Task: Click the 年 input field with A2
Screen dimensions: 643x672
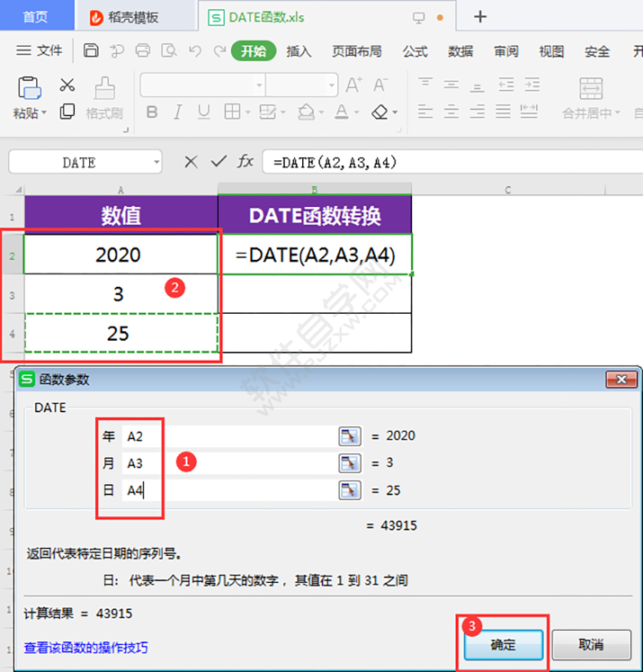Action: pos(229,436)
